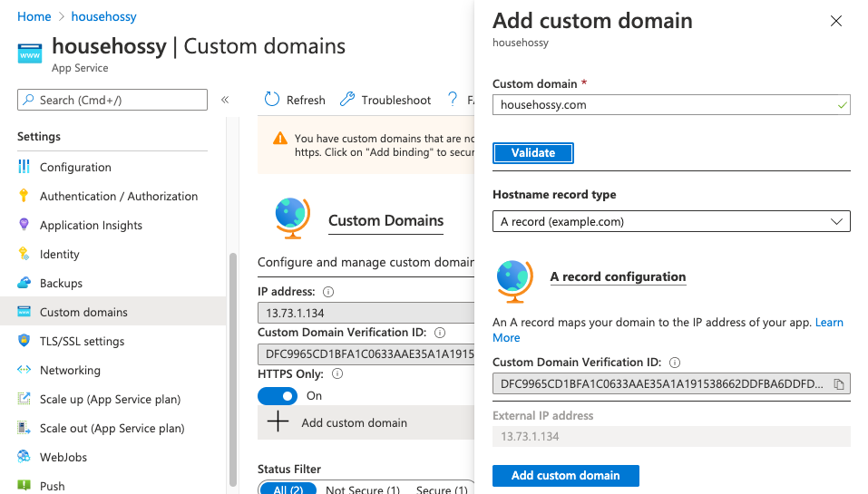This screenshot has height=494, width=868.
Task: Click the Troubleshoot toolbar label
Action: coord(395,100)
